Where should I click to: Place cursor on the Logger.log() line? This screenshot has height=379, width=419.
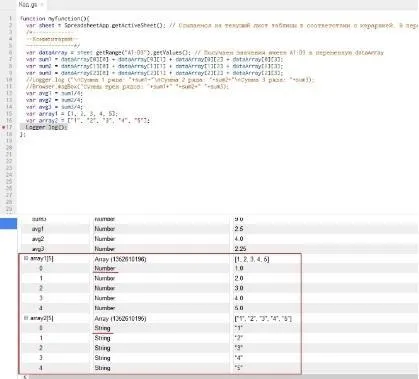click(x=46, y=127)
